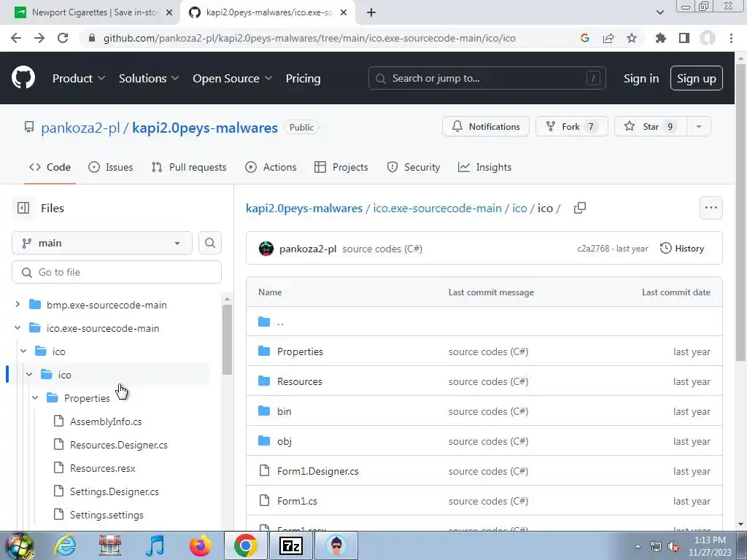Click the file tree scrollbar

point(228,340)
